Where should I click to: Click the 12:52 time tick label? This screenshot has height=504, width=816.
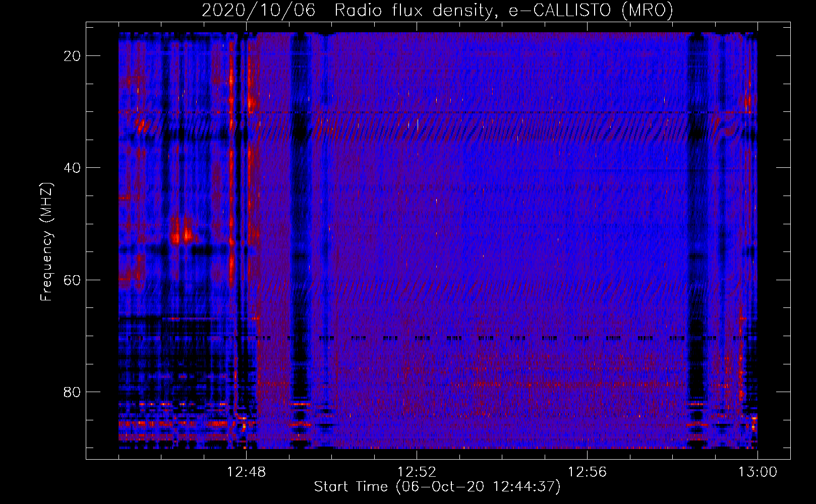pyautogui.click(x=417, y=472)
